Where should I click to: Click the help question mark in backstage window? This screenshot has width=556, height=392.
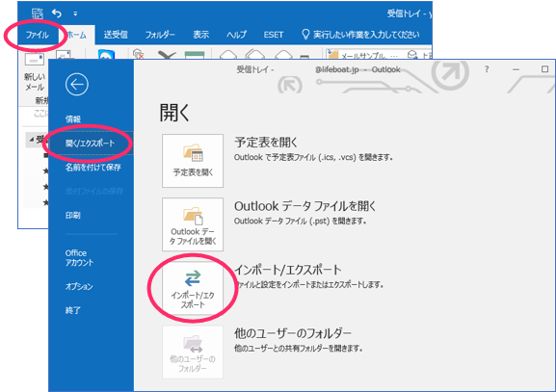pyautogui.click(x=487, y=69)
